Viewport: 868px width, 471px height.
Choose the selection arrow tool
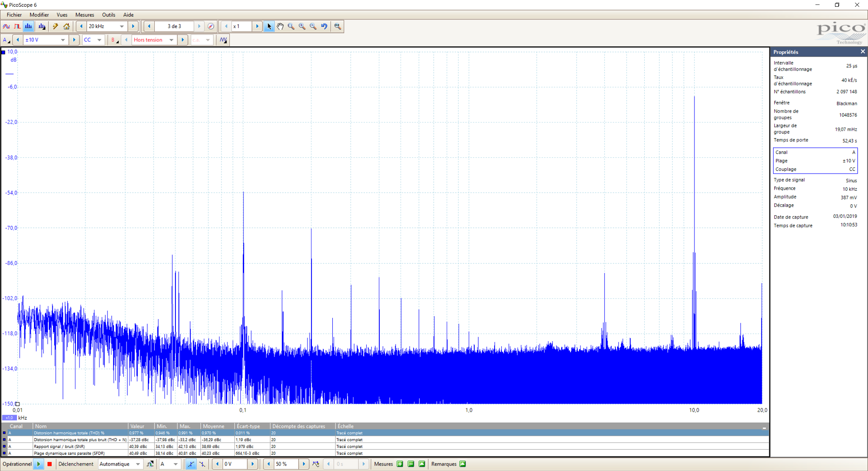(269, 26)
